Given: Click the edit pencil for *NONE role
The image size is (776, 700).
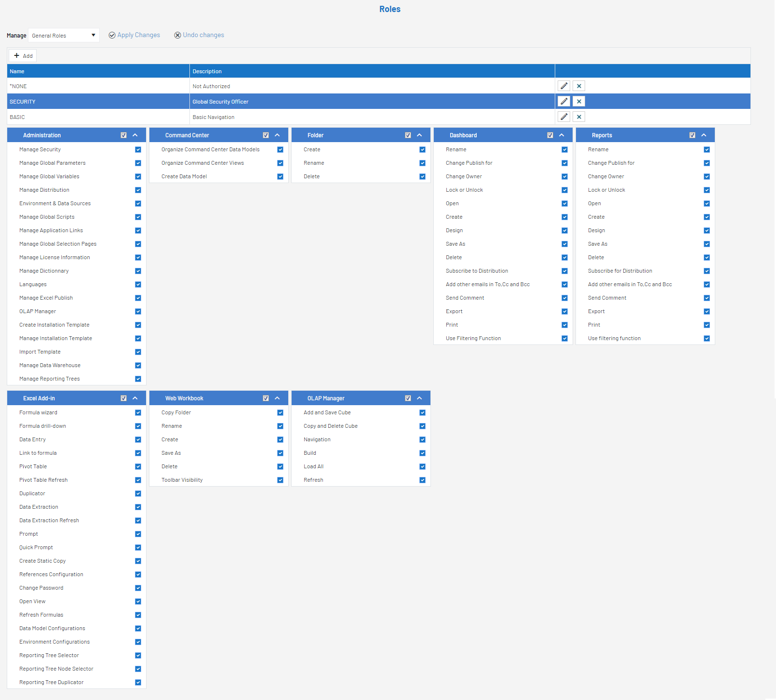Looking at the screenshot, I should tap(563, 86).
